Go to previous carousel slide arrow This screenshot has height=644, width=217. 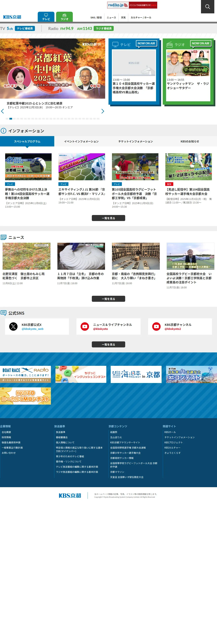point(3,111)
